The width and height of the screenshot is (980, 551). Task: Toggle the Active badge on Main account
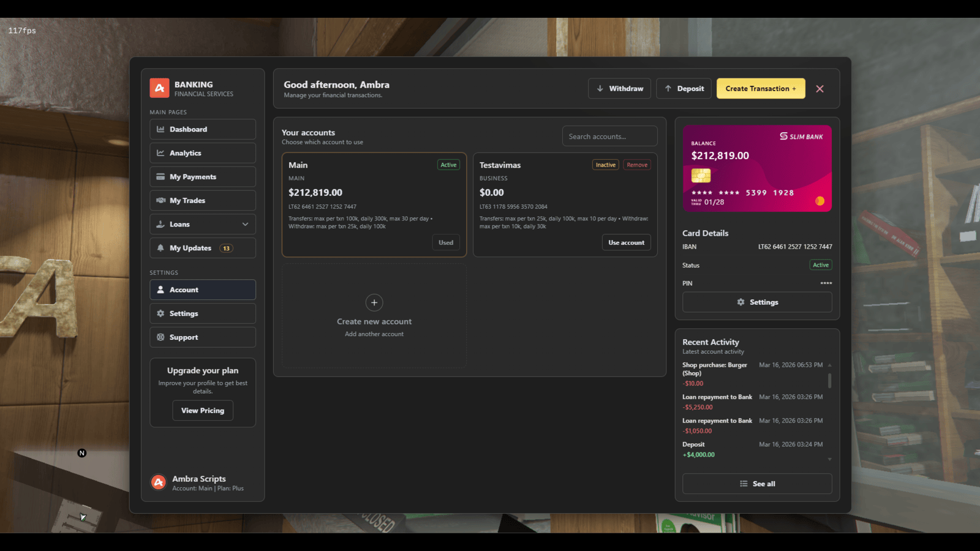[x=448, y=164]
